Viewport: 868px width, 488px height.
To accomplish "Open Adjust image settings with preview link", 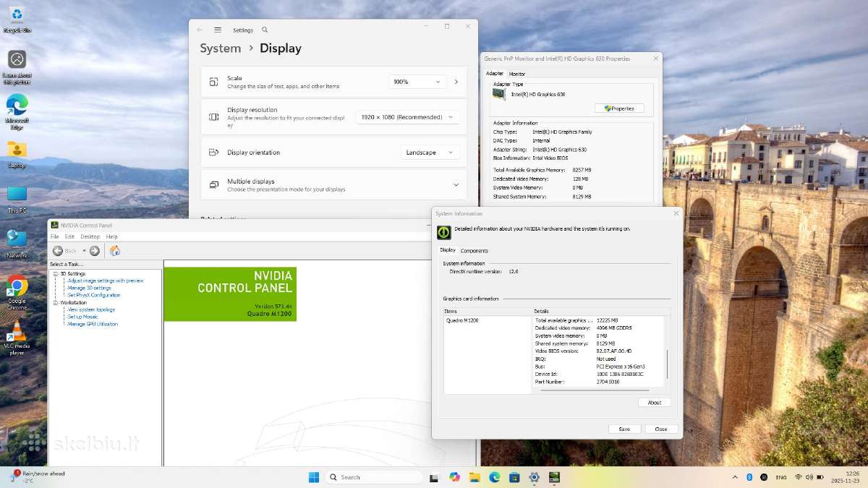I will tap(106, 281).
